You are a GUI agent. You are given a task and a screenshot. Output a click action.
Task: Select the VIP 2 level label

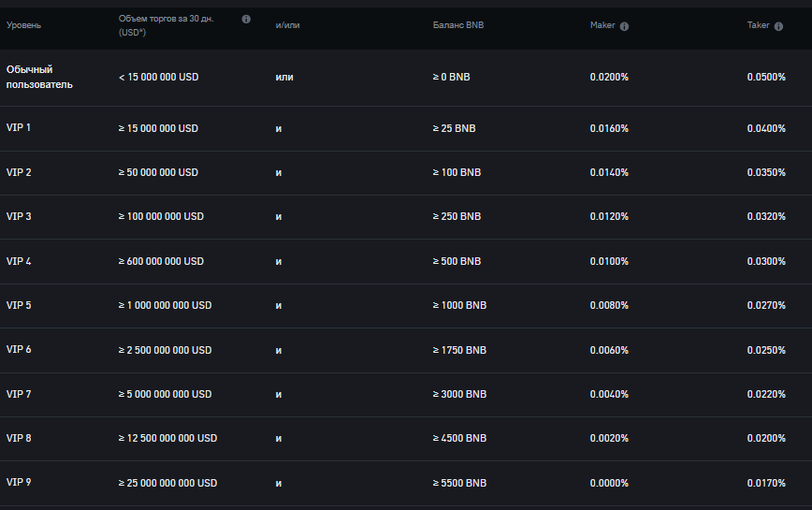pos(19,172)
